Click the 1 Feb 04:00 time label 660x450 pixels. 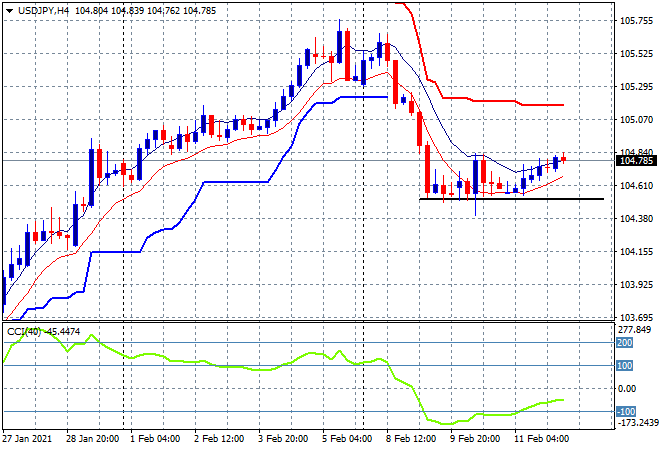(x=155, y=439)
